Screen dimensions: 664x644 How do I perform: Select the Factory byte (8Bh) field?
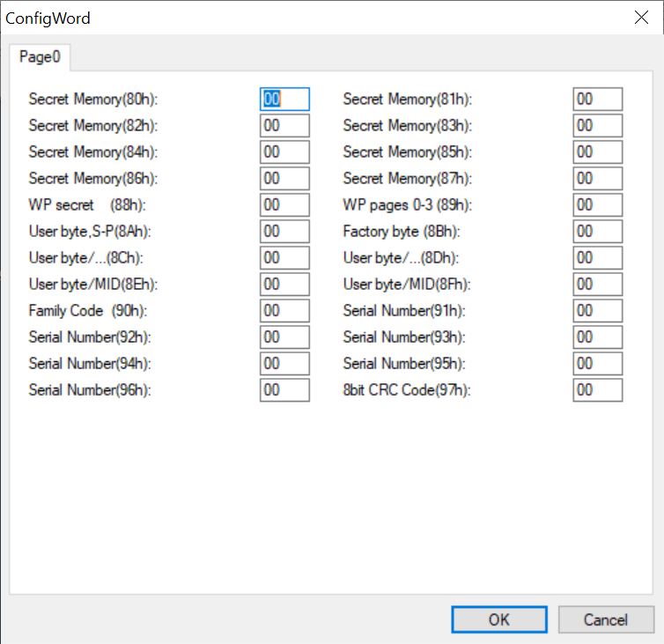point(598,232)
